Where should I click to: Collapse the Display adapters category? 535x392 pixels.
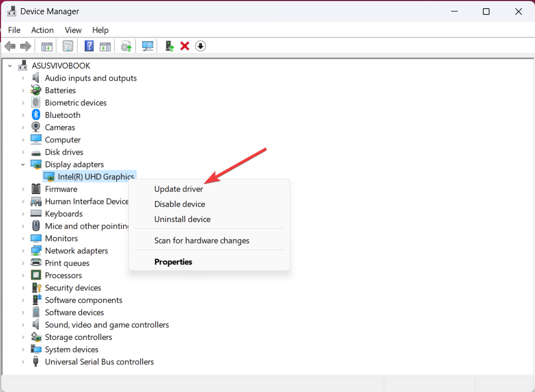(x=22, y=164)
